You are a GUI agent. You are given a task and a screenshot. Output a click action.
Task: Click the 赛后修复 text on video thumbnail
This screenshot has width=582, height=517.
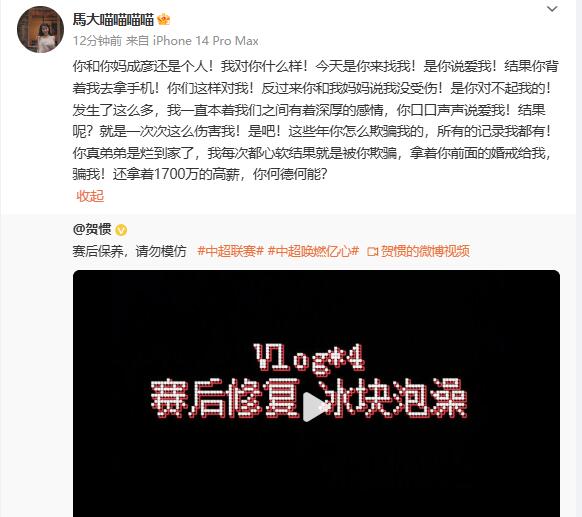click(225, 399)
